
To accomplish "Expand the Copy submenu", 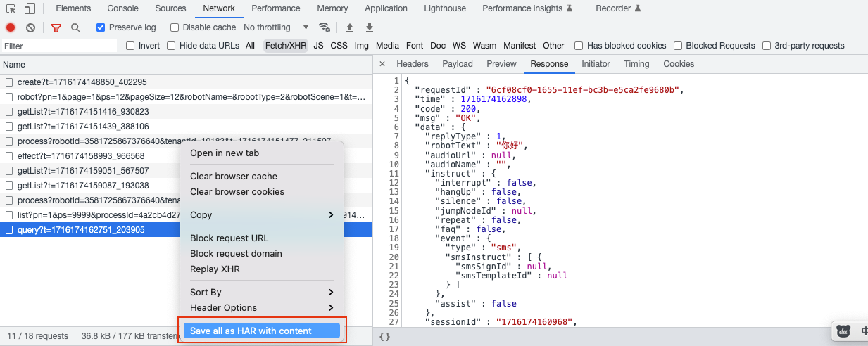I will [x=260, y=214].
